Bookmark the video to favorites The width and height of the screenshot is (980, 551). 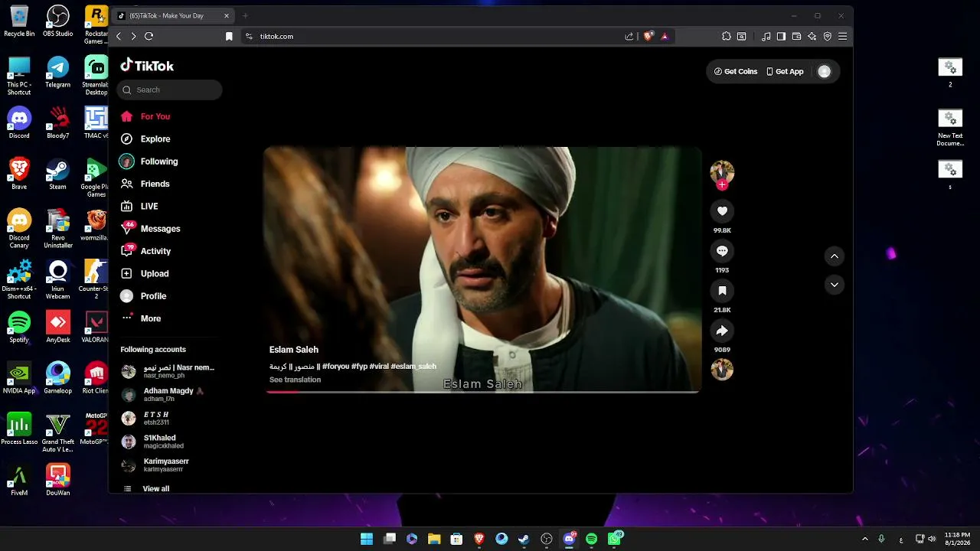(722, 291)
